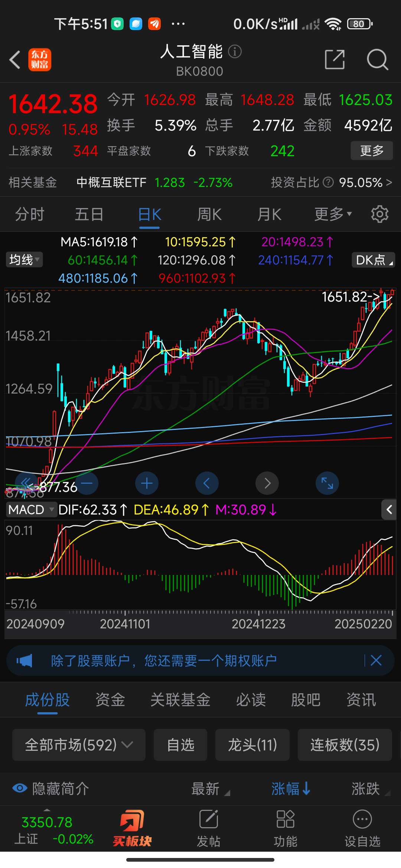Tap the question mark next to 投资占比

point(328,183)
